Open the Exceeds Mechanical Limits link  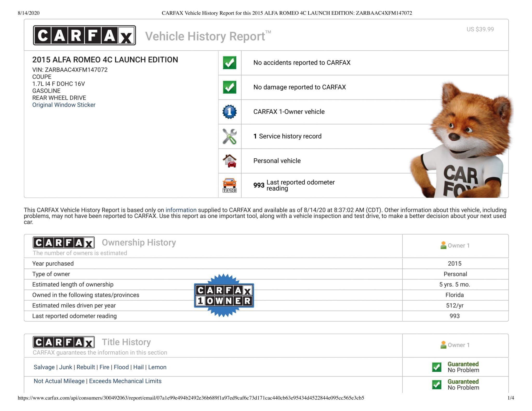125,381
